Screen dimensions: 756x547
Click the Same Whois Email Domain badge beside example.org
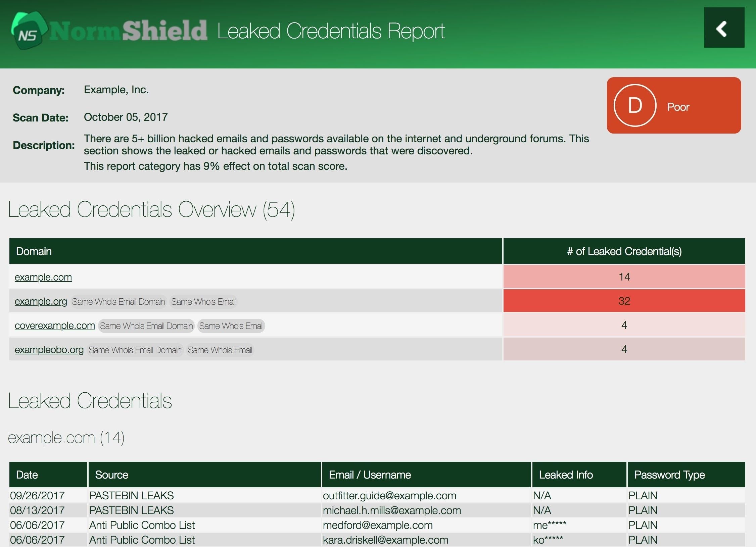[x=118, y=301]
